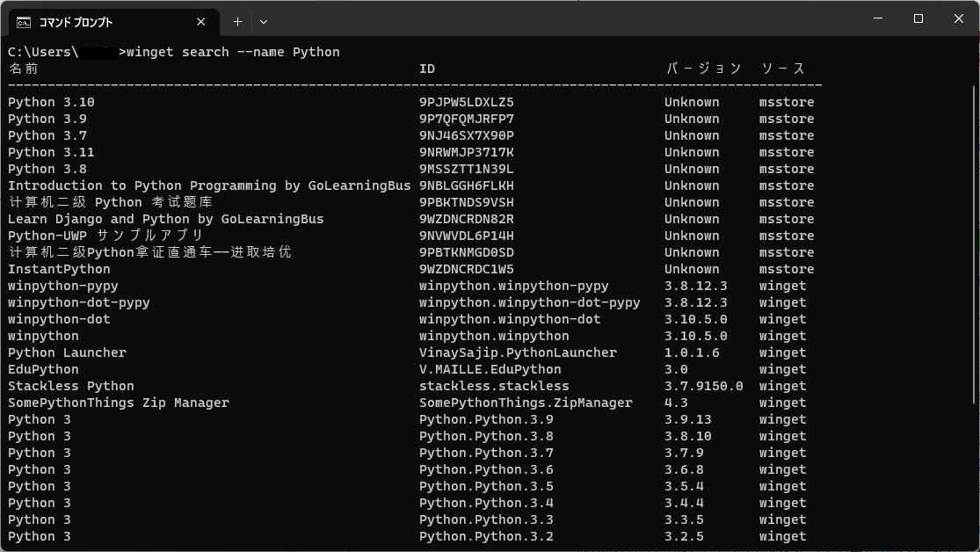This screenshot has width=980, height=552.
Task: Click the 计算机二级 Python 考试题库 entry
Action: pyautogui.click(x=111, y=202)
